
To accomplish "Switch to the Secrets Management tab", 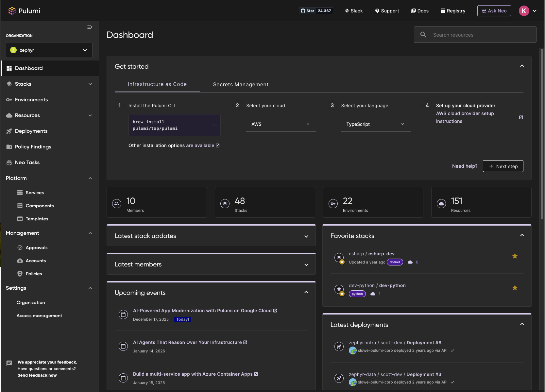I will tap(240, 84).
